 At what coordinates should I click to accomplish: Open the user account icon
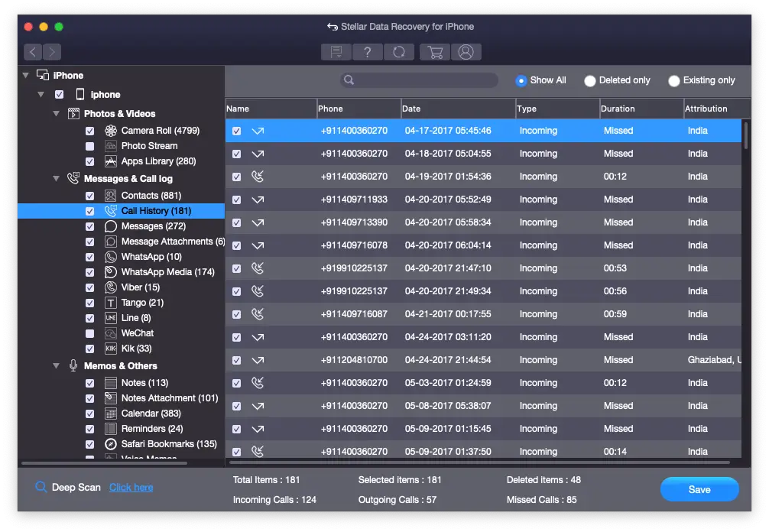pos(466,51)
